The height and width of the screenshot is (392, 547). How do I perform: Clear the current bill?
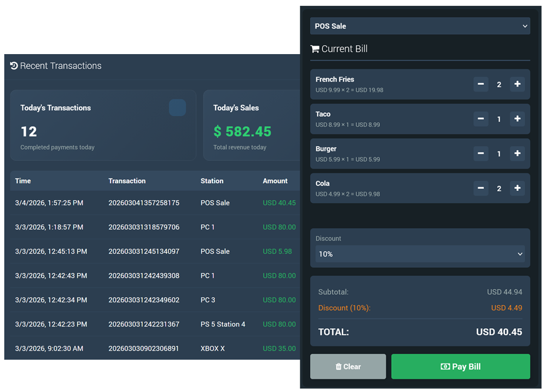coord(348,366)
